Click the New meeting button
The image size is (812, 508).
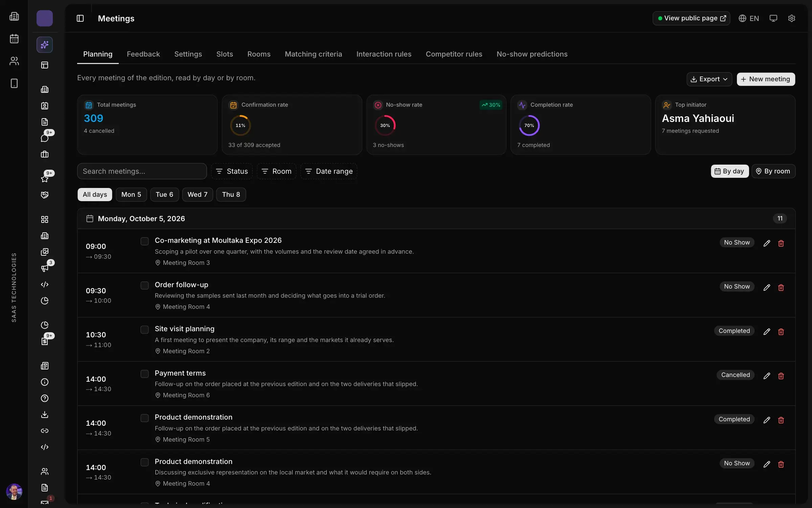(x=766, y=79)
